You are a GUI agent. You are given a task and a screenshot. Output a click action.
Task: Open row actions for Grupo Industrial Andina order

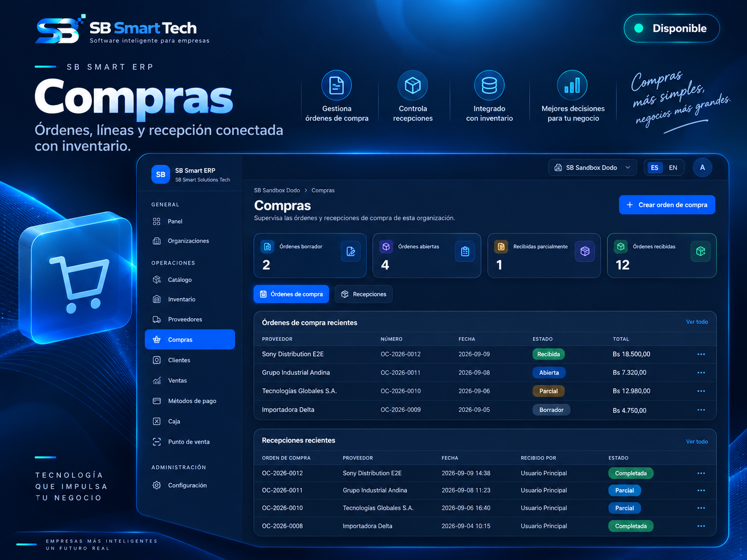coord(701,372)
